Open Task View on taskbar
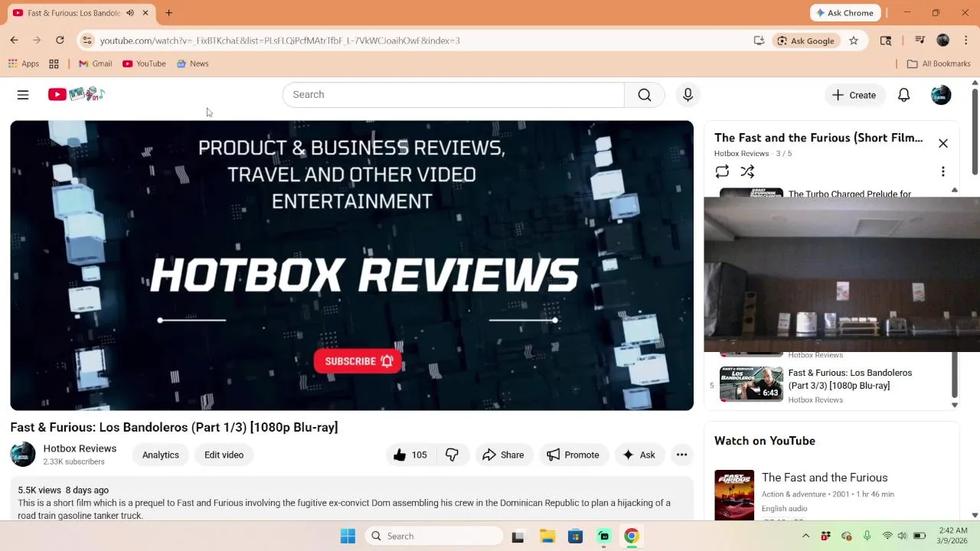 tap(518, 536)
